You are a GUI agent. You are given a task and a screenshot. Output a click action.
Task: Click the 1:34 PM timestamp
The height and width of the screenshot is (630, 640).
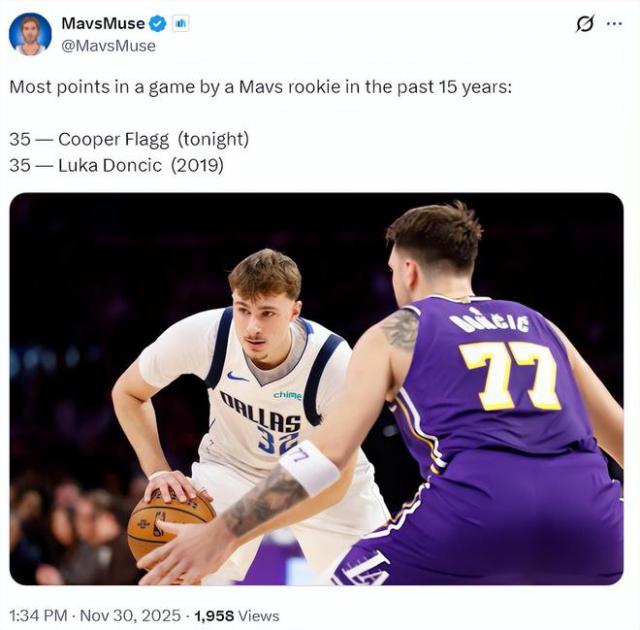pyautogui.click(x=38, y=616)
